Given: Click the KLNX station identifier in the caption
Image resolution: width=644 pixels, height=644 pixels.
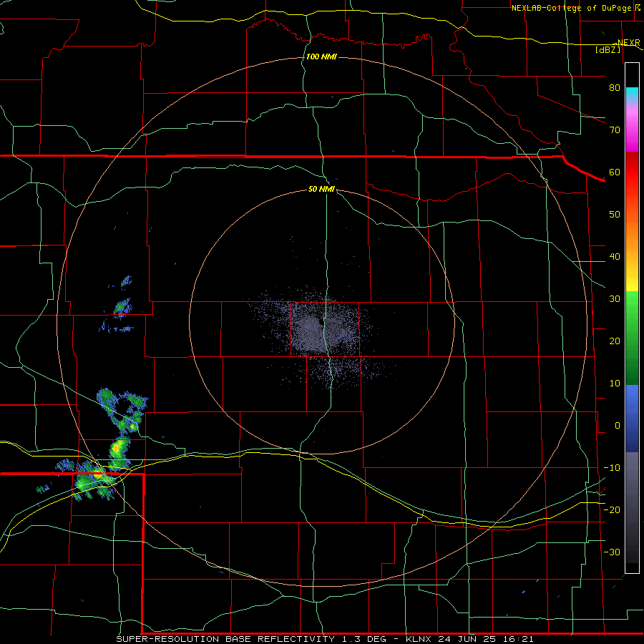Looking at the screenshot, I should point(419,639).
